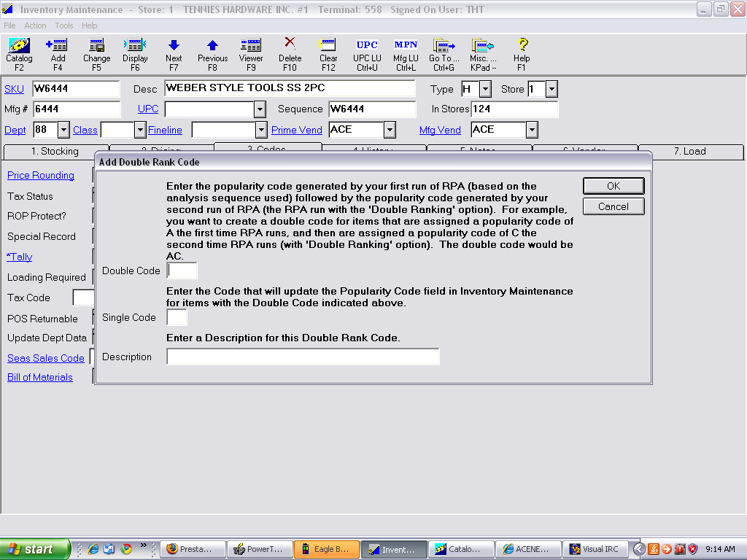Image resolution: width=747 pixels, height=560 pixels.
Task: Expand the Type dropdown arrow
Action: click(485, 90)
